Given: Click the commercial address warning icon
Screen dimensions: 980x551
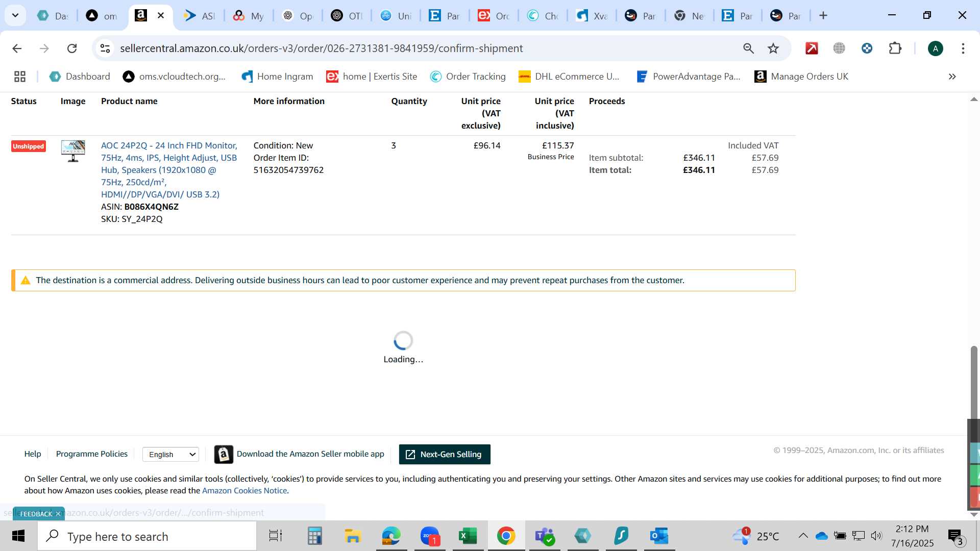Looking at the screenshot, I should (26, 280).
